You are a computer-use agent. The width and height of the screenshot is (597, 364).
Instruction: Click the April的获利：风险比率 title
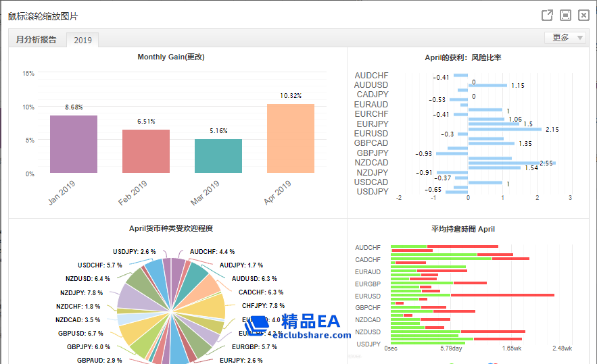coord(463,57)
